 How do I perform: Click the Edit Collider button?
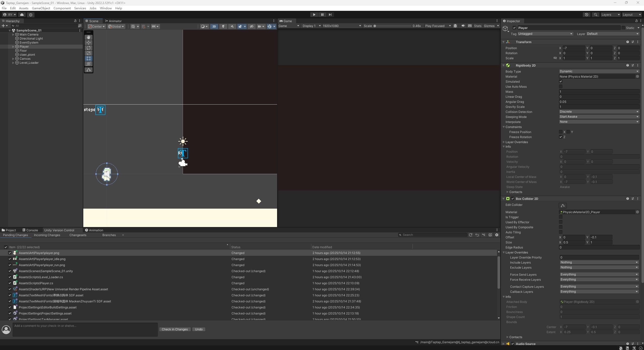(562, 206)
